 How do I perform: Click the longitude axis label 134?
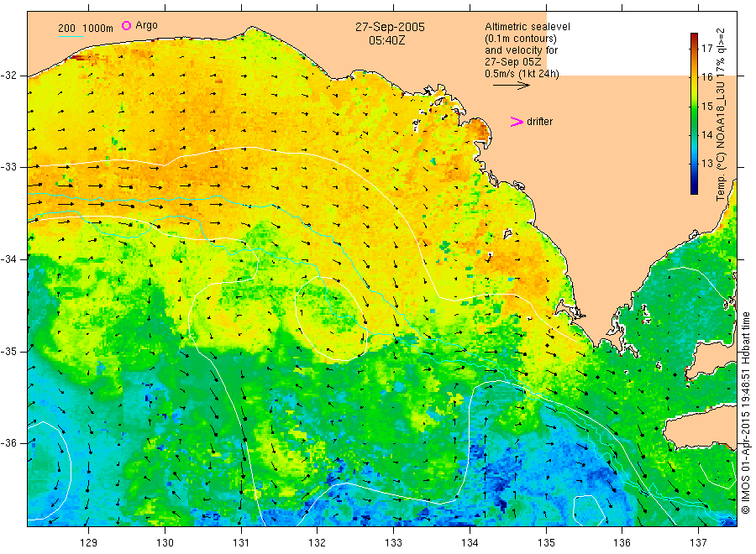(x=470, y=543)
